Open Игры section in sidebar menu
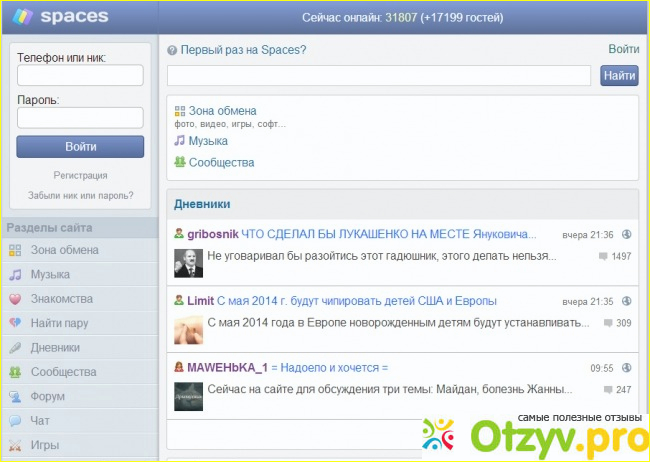This screenshot has height=462, width=650. pos(45,445)
